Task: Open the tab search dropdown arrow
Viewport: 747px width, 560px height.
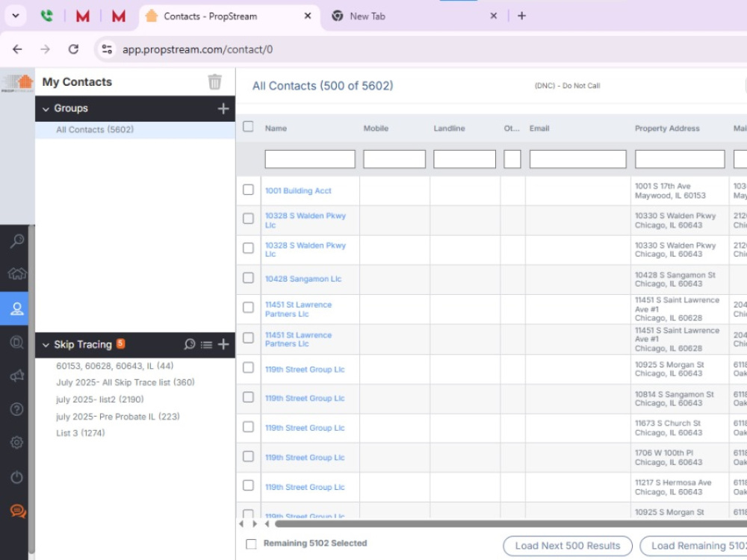Action: [x=16, y=16]
